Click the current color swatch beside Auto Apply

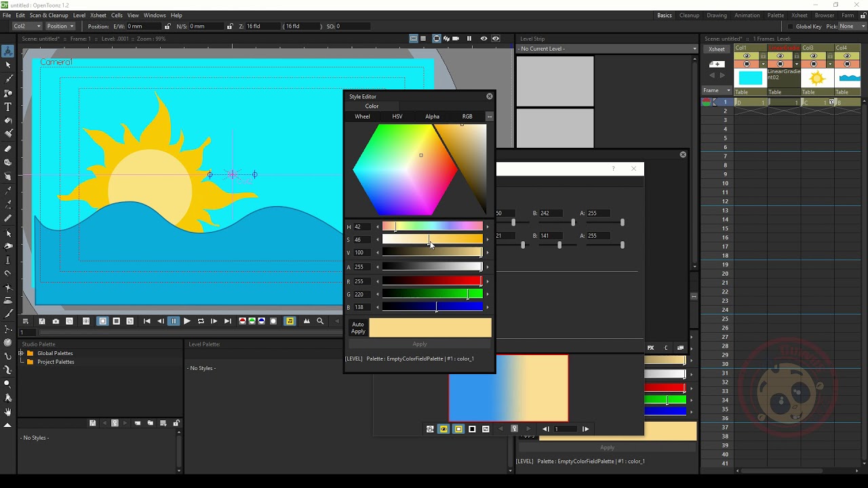431,328
